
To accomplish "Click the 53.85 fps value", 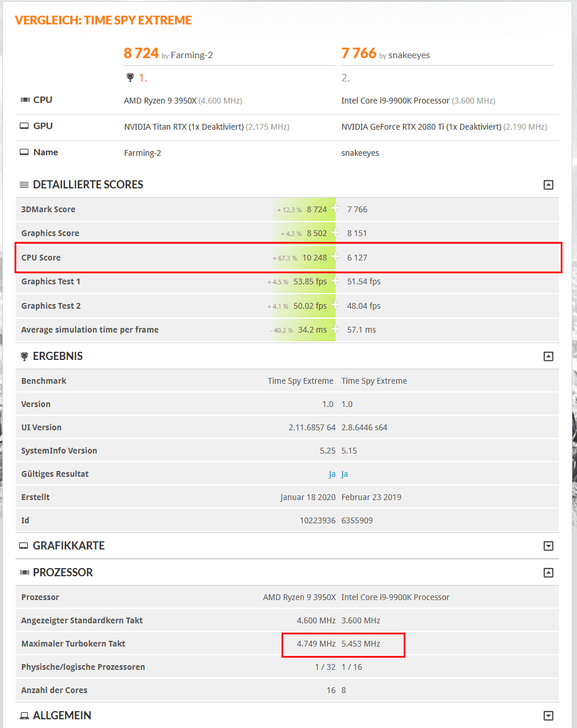I will 310,281.
